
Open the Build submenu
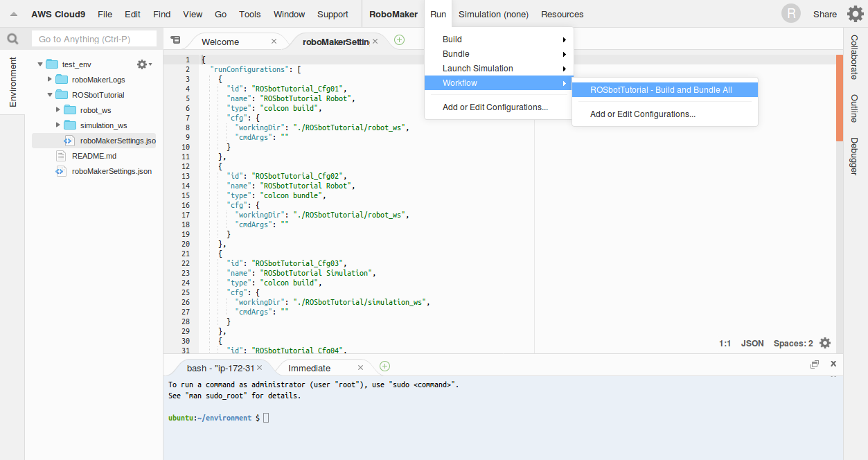499,39
